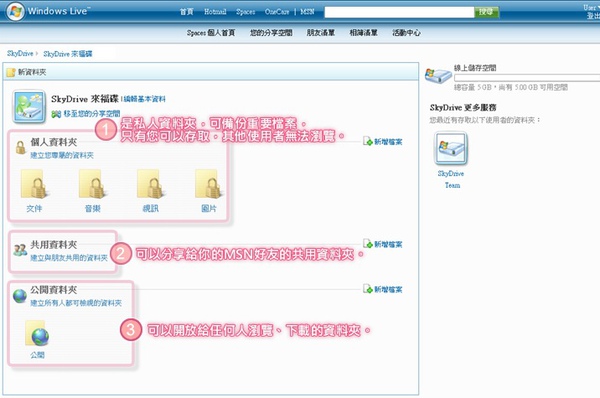Click the Windows Live logo icon
600x398 pixels.
click(15, 11)
